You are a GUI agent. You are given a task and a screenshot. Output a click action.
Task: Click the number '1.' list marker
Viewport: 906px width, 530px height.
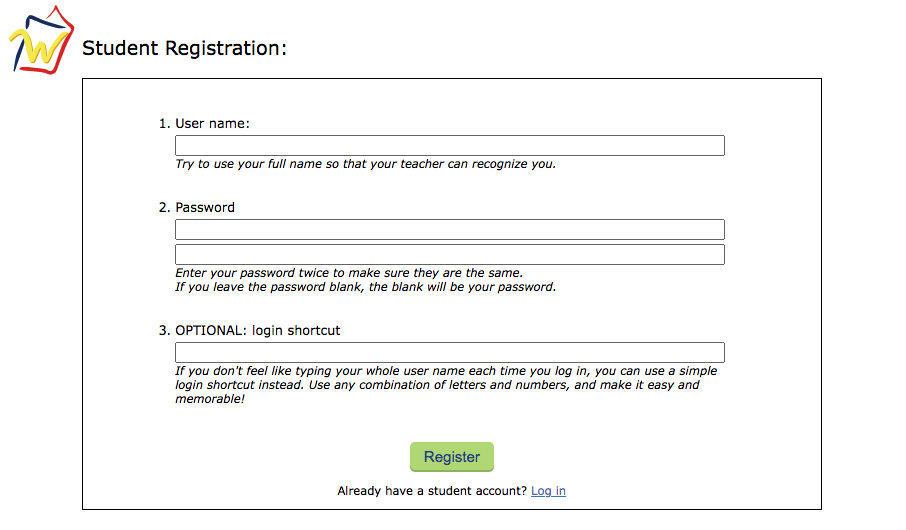click(x=165, y=124)
